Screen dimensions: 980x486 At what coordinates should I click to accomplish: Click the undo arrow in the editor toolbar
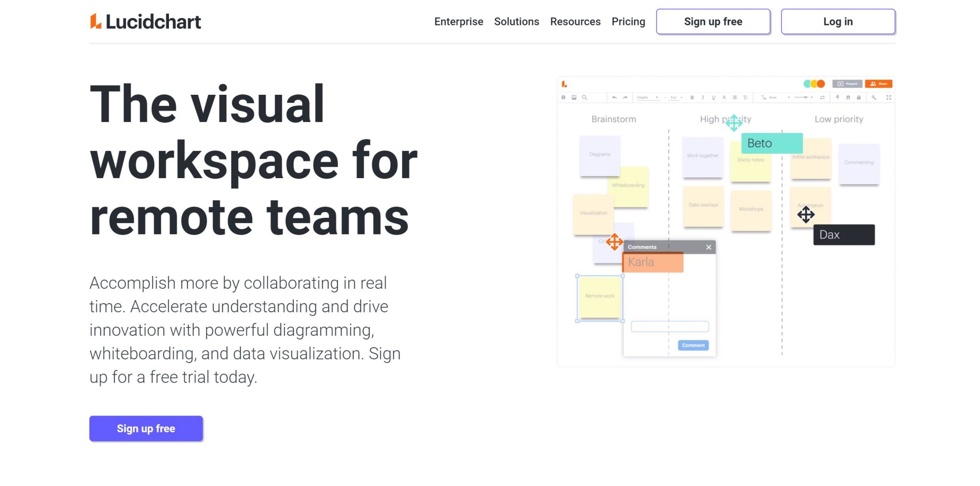(614, 97)
